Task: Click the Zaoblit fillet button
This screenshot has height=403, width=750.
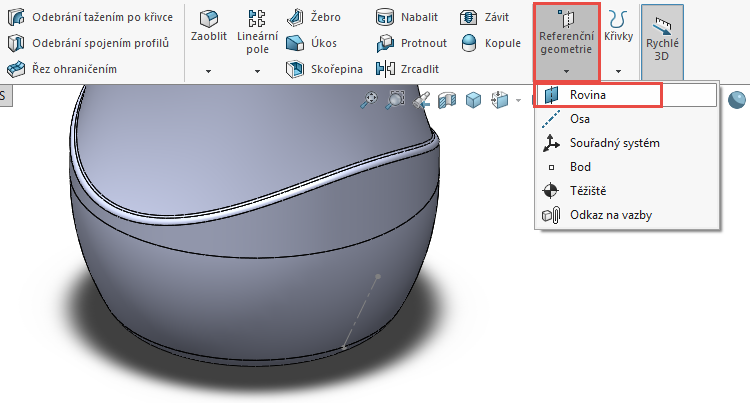Action: [209, 26]
